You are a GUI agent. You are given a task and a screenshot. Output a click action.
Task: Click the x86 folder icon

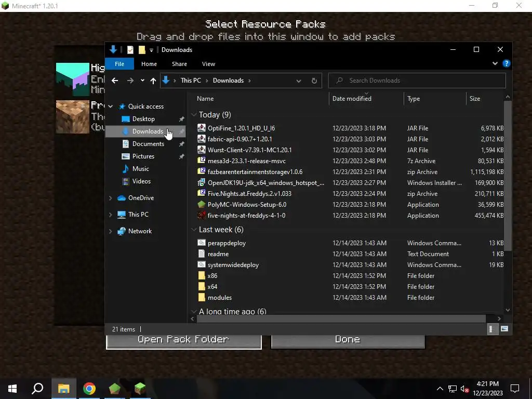pos(202,275)
